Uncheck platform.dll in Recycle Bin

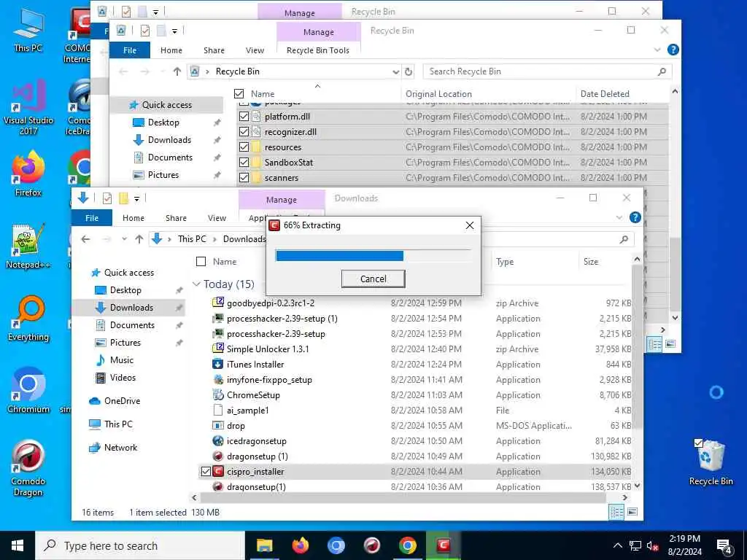click(x=244, y=116)
